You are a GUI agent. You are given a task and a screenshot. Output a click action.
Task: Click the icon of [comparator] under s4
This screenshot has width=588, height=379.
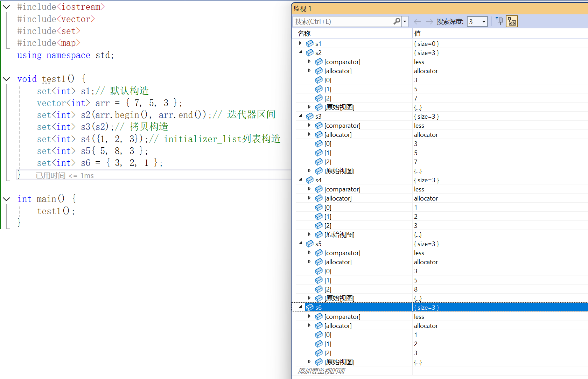[x=319, y=189]
